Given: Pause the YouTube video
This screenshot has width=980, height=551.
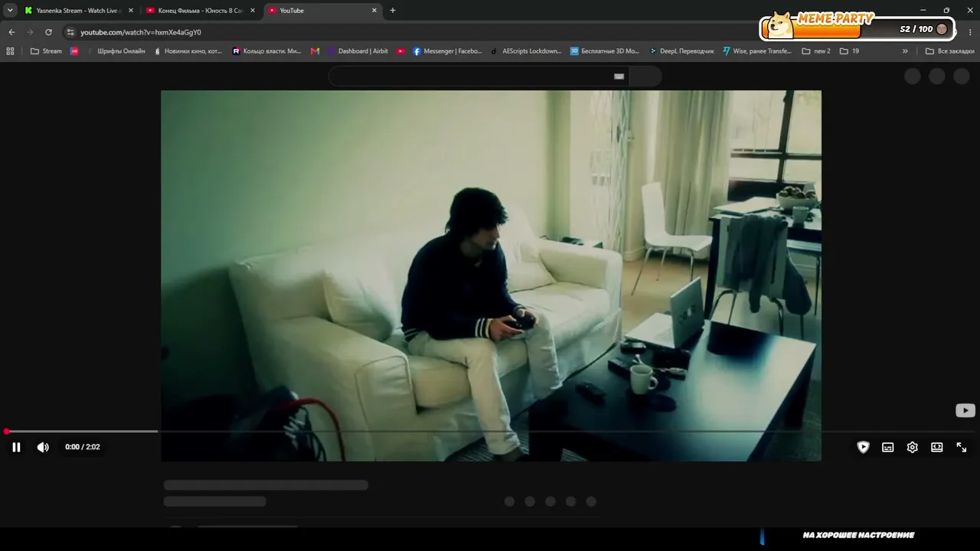Looking at the screenshot, I should click(16, 447).
